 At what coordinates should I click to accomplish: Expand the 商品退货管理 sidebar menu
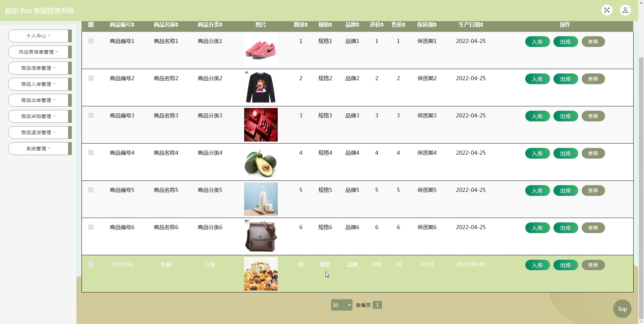40,132
